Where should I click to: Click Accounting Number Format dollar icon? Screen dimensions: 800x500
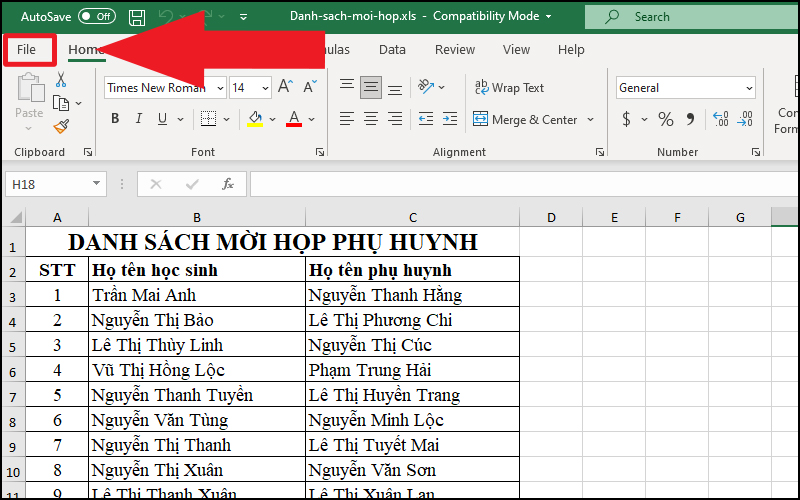pos(627,119)
